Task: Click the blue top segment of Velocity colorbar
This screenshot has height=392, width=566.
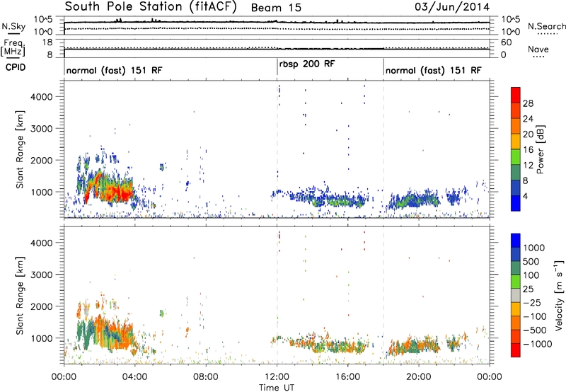Action: 516,241
